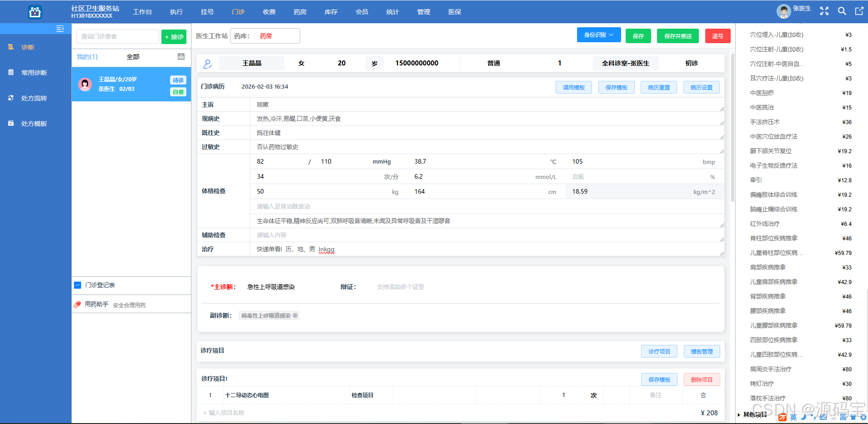Viewport: 868px width, 424px height.
Task: Open the 医保 menu
Action: [455, 12]
